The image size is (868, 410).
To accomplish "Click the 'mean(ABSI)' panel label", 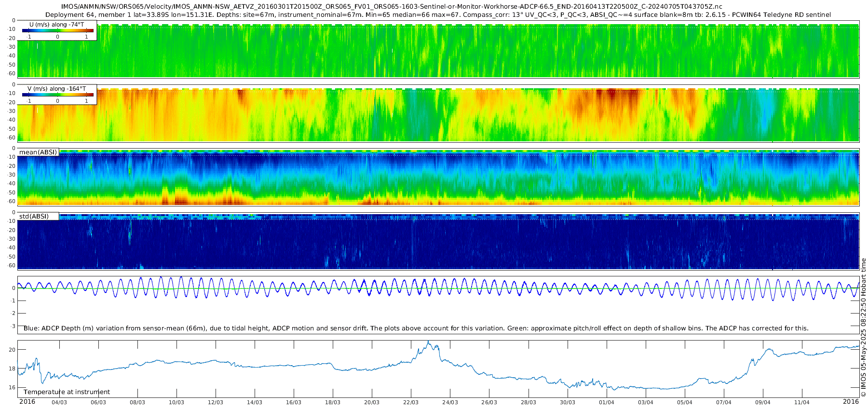I will coord(38,152).
